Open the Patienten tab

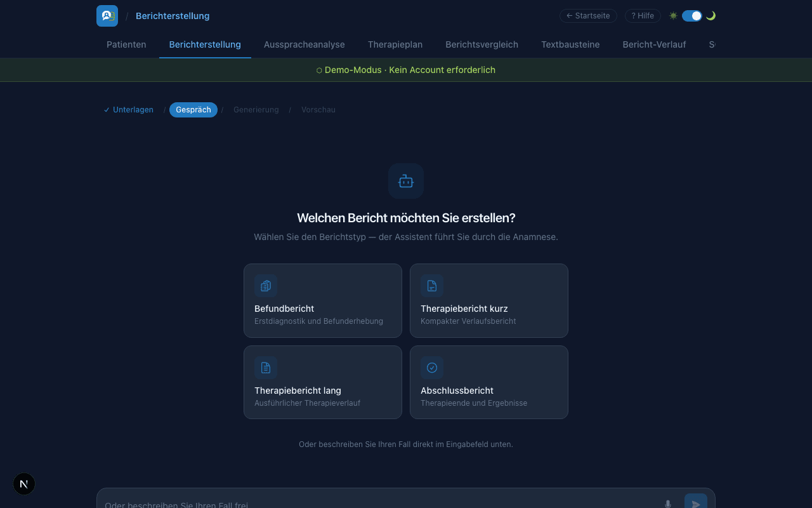(126, 44)
